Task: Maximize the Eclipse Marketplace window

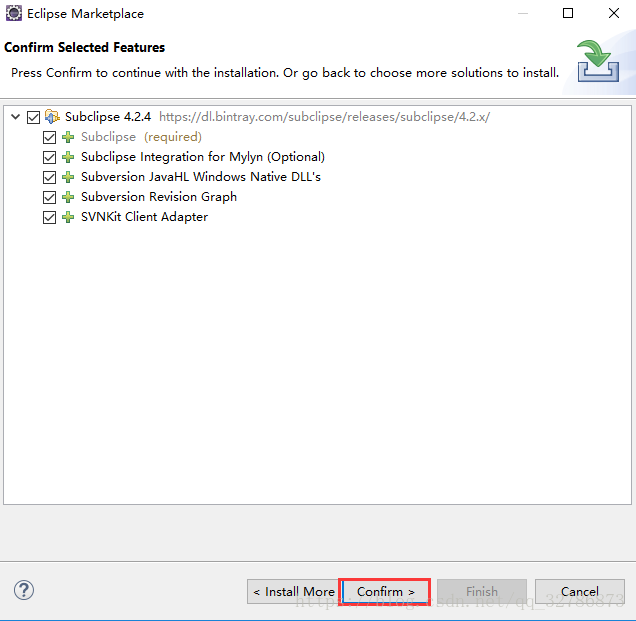Action: (568, 13)
